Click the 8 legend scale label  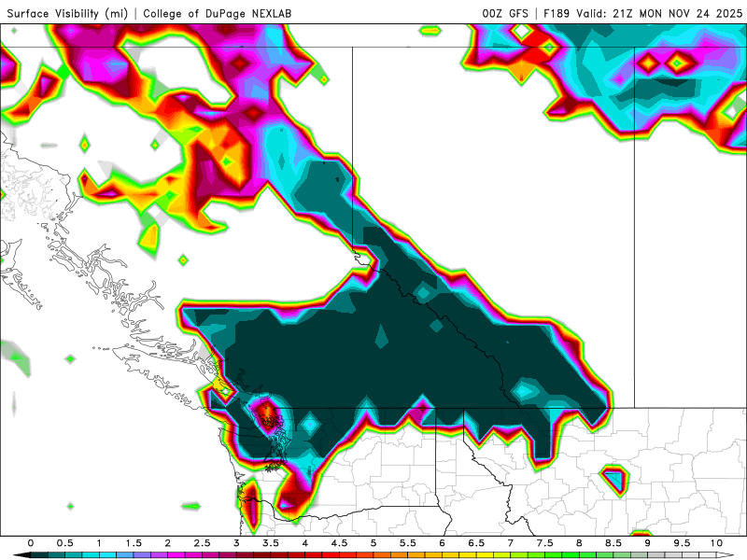point(579,543)
